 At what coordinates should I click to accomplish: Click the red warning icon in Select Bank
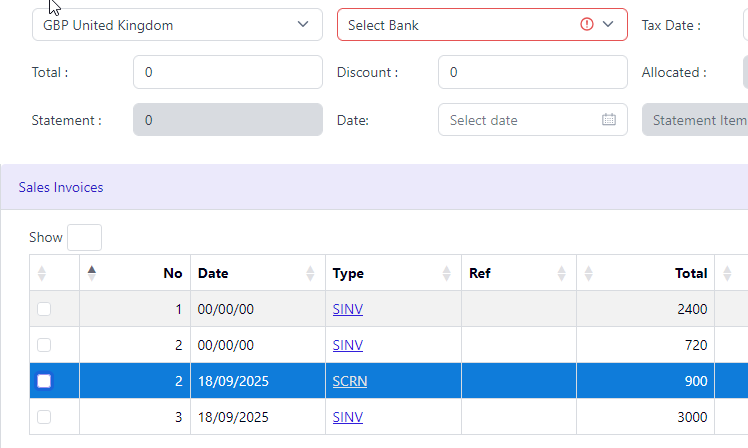(x=587, y=24)
